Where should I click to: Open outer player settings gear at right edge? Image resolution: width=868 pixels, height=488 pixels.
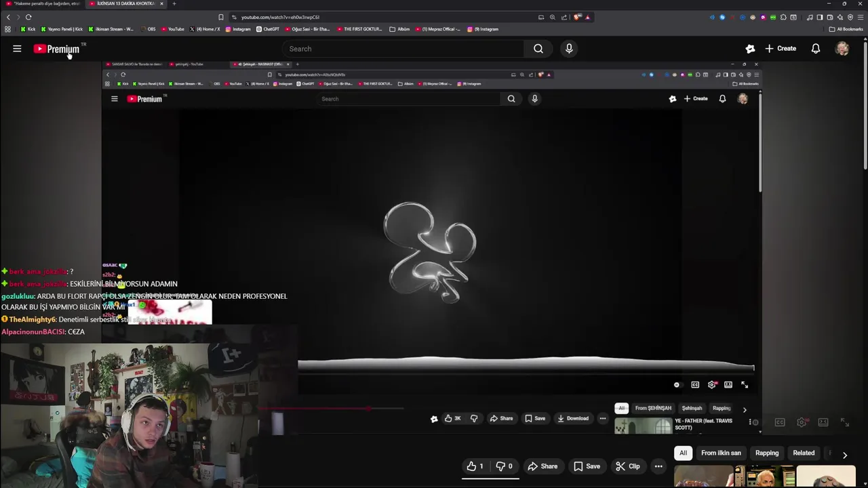(802, 422)
